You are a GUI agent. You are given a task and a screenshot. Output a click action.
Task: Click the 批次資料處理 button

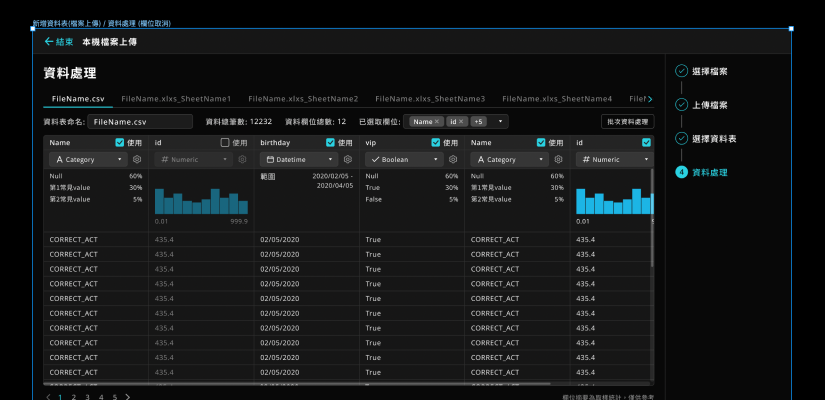pos(628,122)
